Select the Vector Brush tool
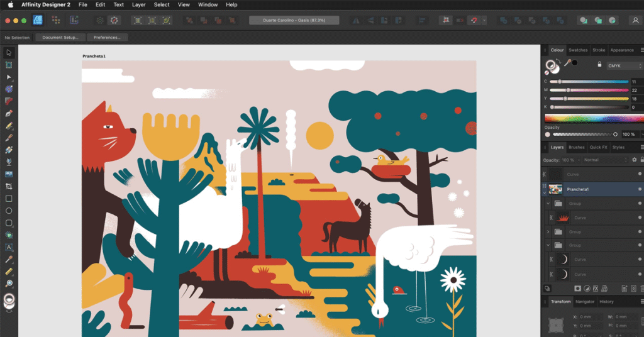Image resolution: width=644 pixels, height=337 pixels. (9, 138)
